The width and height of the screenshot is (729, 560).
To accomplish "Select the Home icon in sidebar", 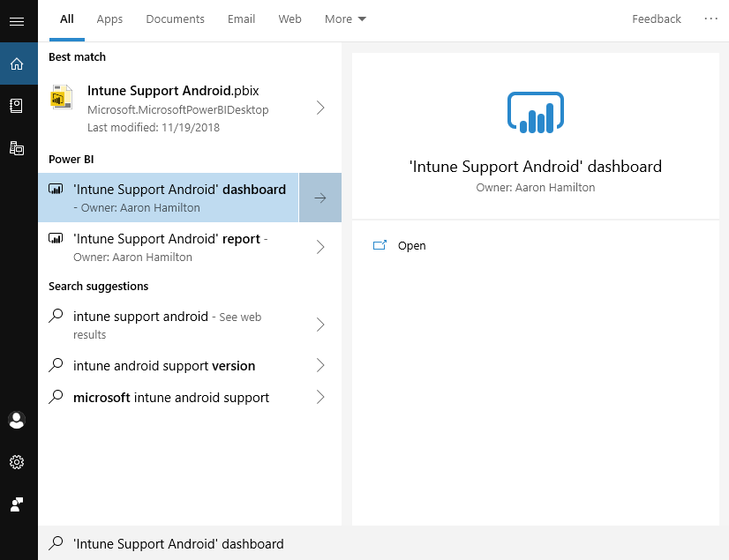I will [x=17, y=63].
